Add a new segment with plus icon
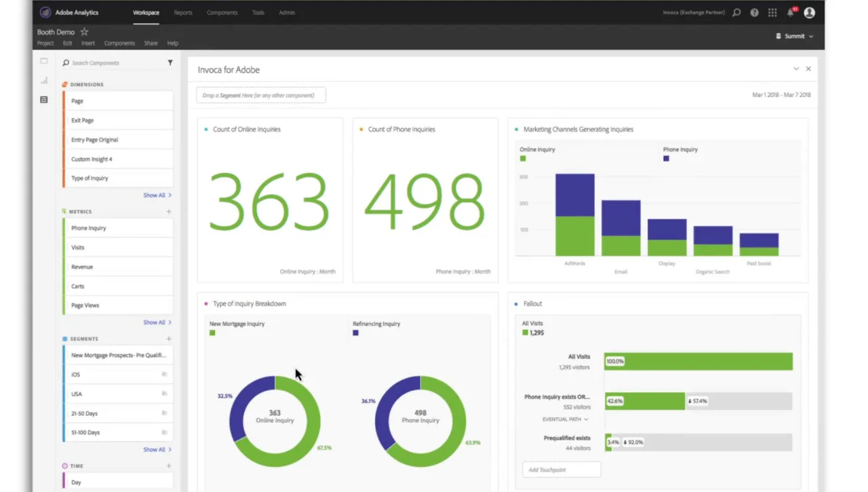The height and width of the screenshot is (492, 868). pos(169,339)
